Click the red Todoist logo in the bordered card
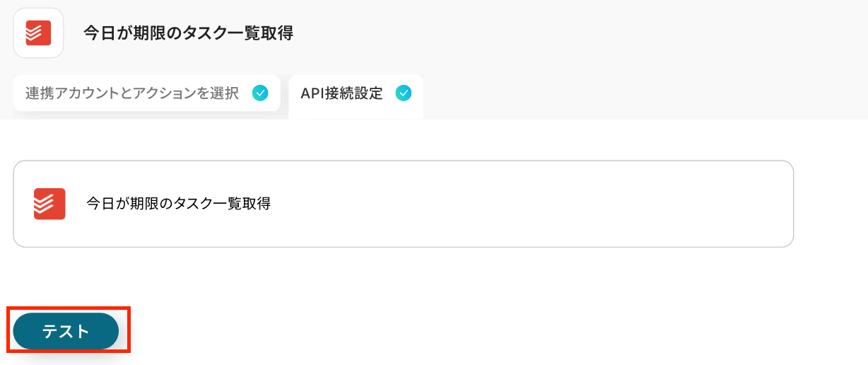868x365 pixels. coord(49,204)
